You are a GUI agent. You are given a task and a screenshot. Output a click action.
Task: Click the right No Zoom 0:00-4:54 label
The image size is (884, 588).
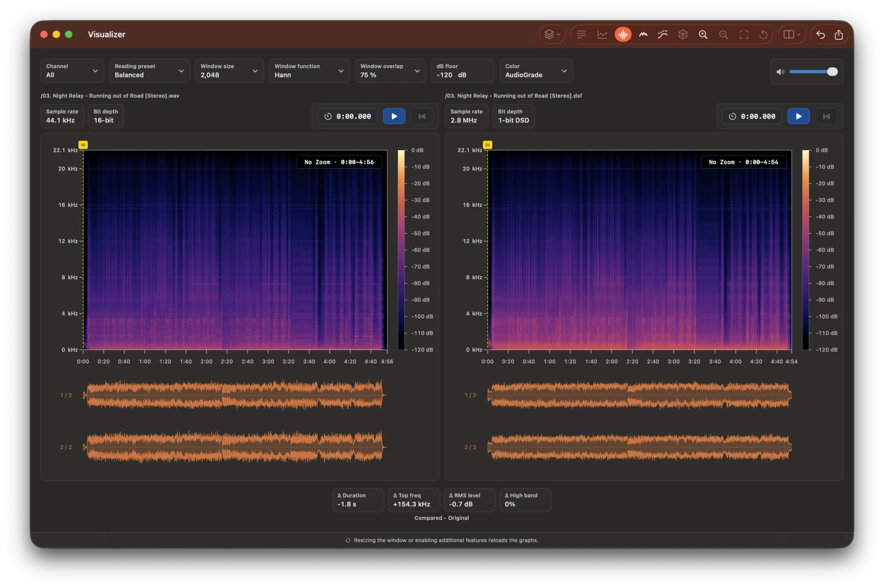(x=744, y=162)
